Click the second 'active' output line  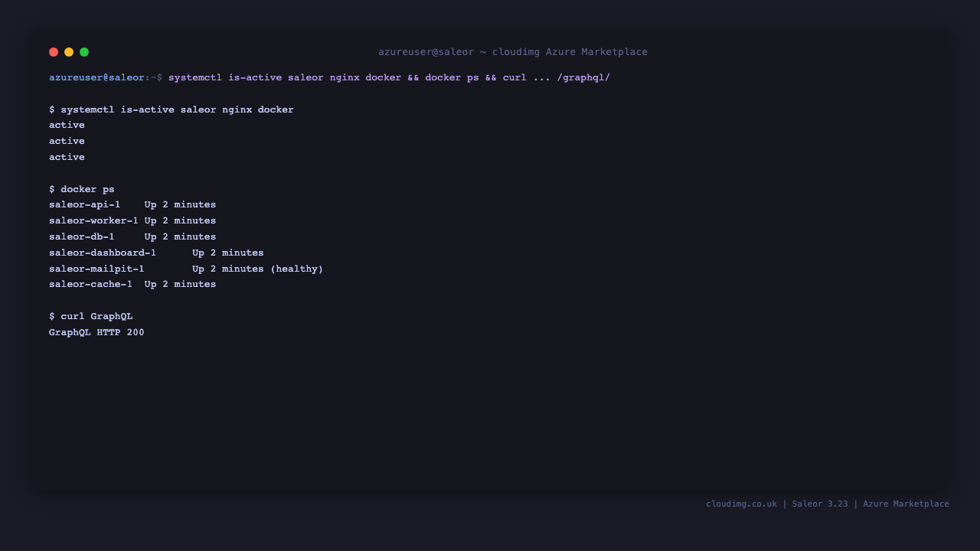tap(67, 141)
